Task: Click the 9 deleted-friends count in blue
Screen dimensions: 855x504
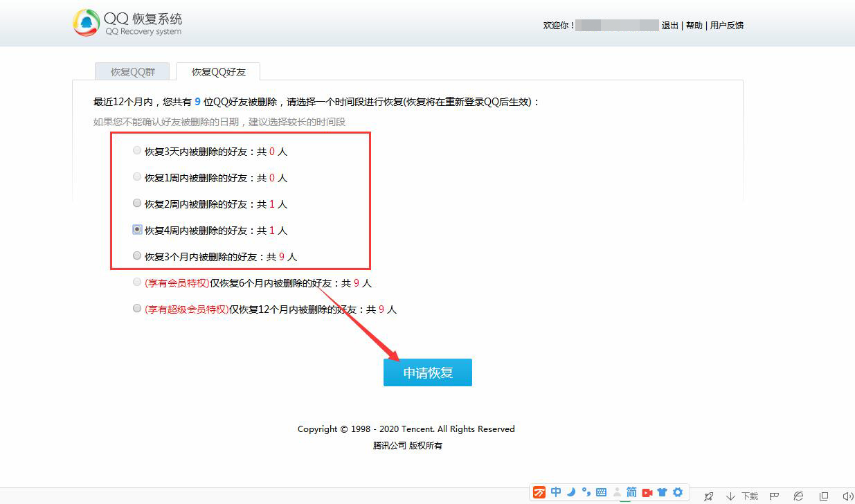Action: tap(197, 102)
